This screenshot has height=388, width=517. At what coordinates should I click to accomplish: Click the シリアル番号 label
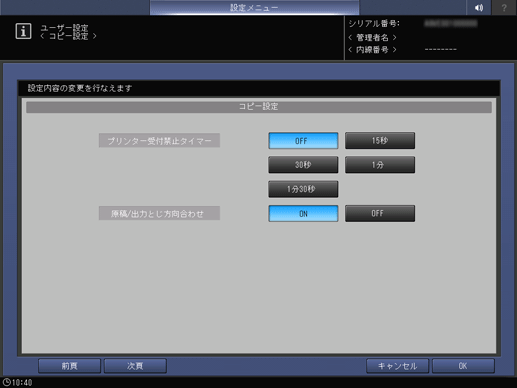[374, 24]
